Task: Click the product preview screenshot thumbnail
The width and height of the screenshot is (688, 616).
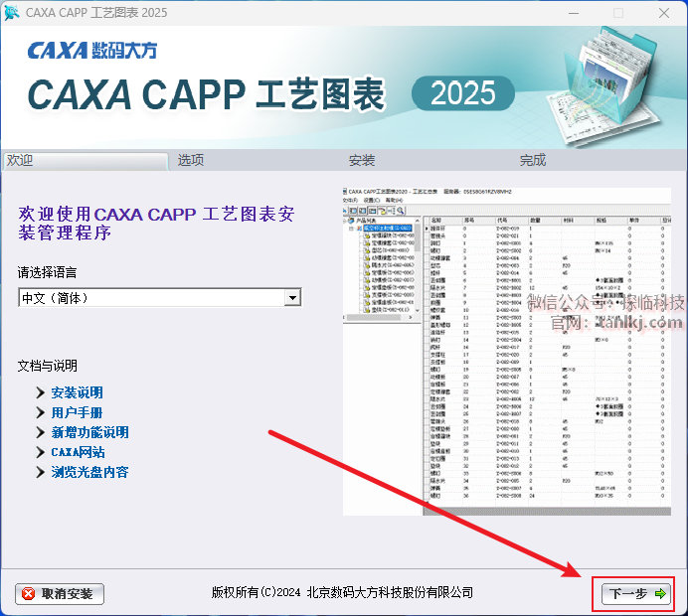Action: click(507, 352)
